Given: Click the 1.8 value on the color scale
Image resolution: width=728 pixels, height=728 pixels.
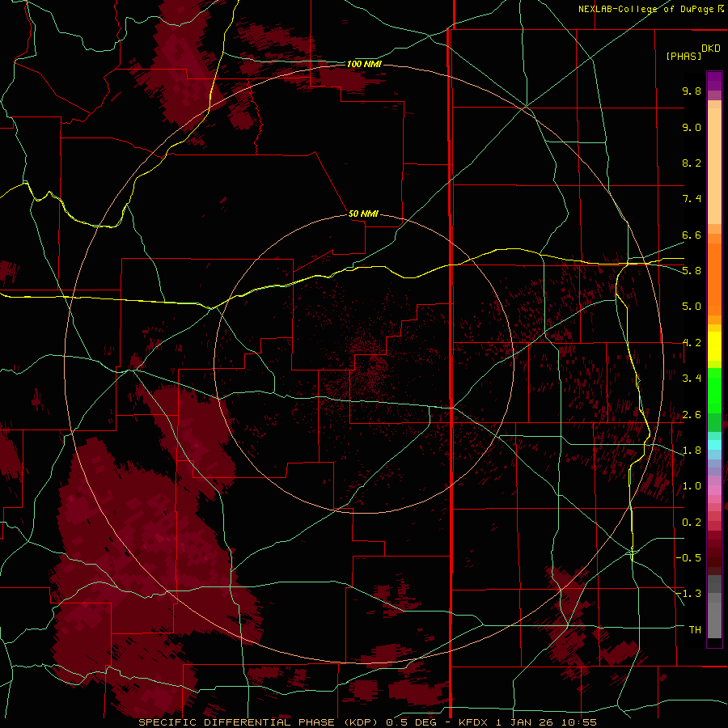Looking at the screenshot, I should (x=692, y=451).
